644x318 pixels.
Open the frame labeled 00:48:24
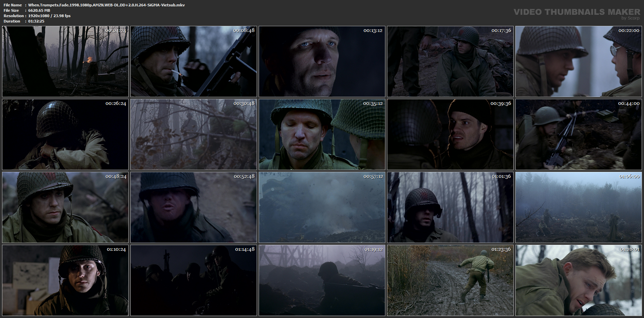65,207
